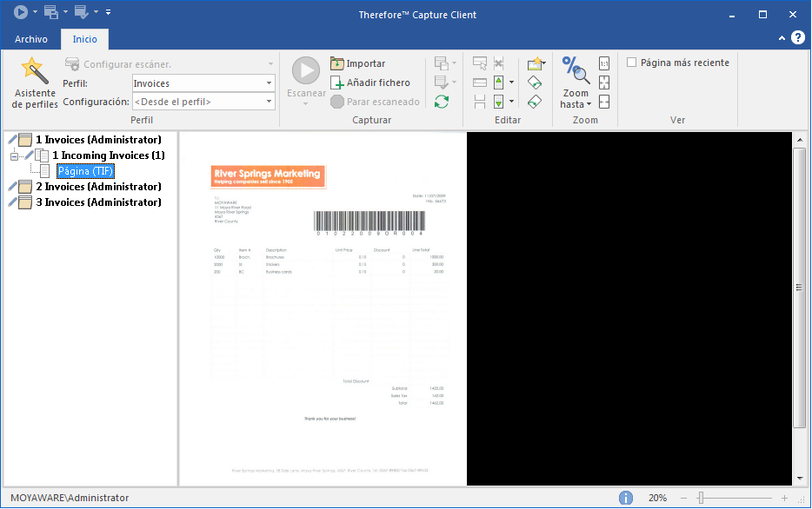Screen dimensions: 812x509
Task: Click the Importar folder icon
Action: point(337,63)
